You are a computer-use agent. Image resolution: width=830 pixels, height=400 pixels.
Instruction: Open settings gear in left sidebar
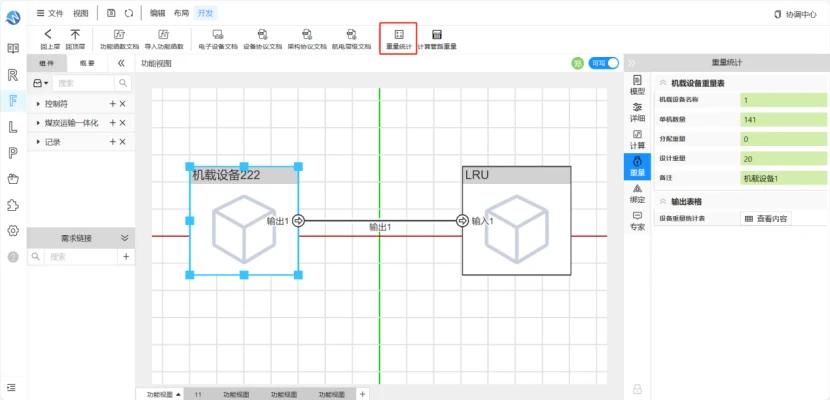[13, 231]
